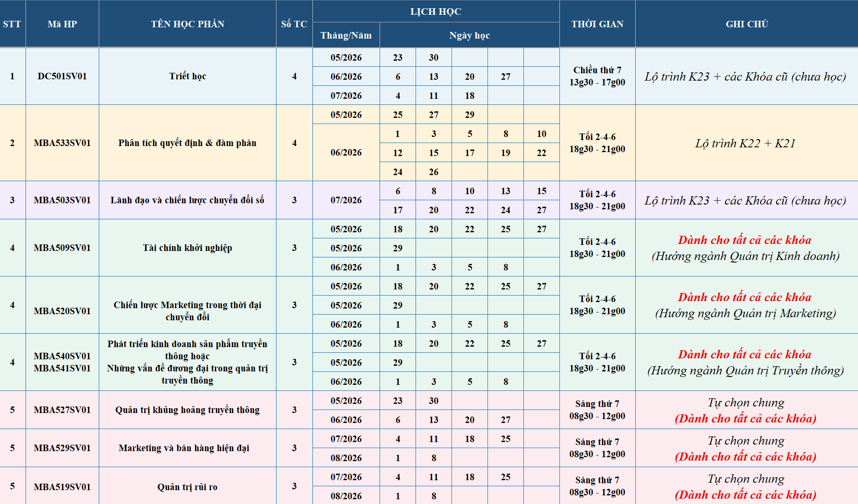Select the LỊCH HỌC header cell

click(435, 12)
